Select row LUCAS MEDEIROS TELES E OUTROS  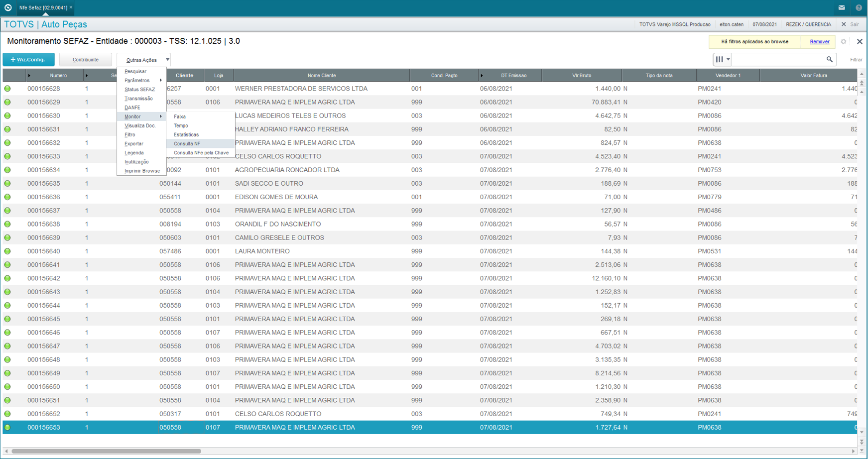click(430, 116)
